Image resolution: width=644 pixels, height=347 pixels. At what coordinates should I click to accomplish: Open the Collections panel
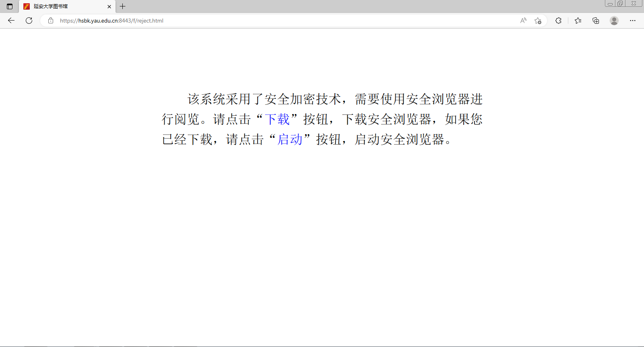[596, 21]
